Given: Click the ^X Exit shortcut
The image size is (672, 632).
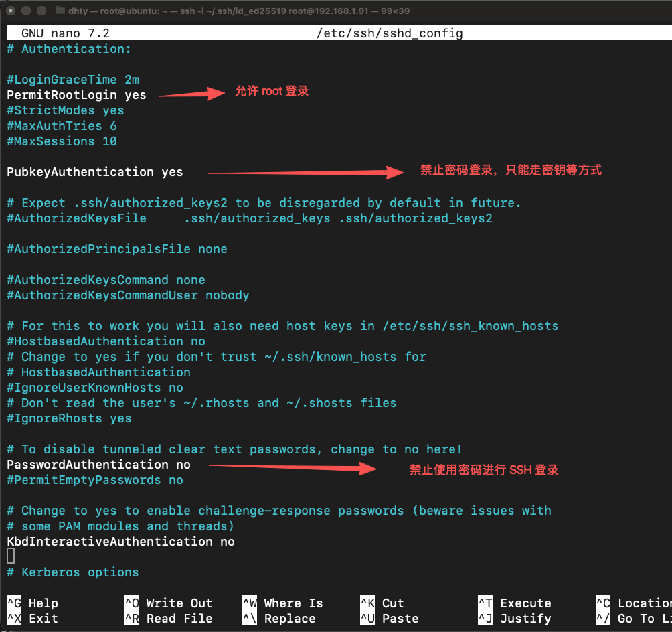Looking at the screenshot, I should 33,619.
